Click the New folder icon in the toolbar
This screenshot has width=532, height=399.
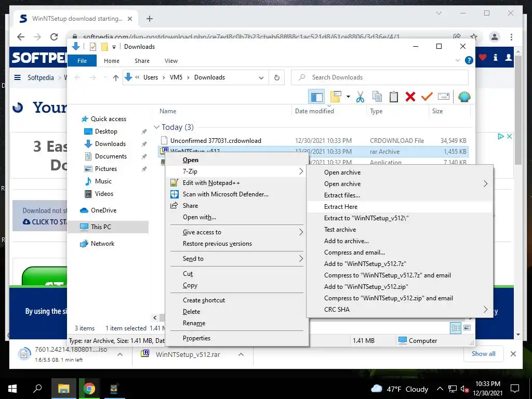pos(336,97)
